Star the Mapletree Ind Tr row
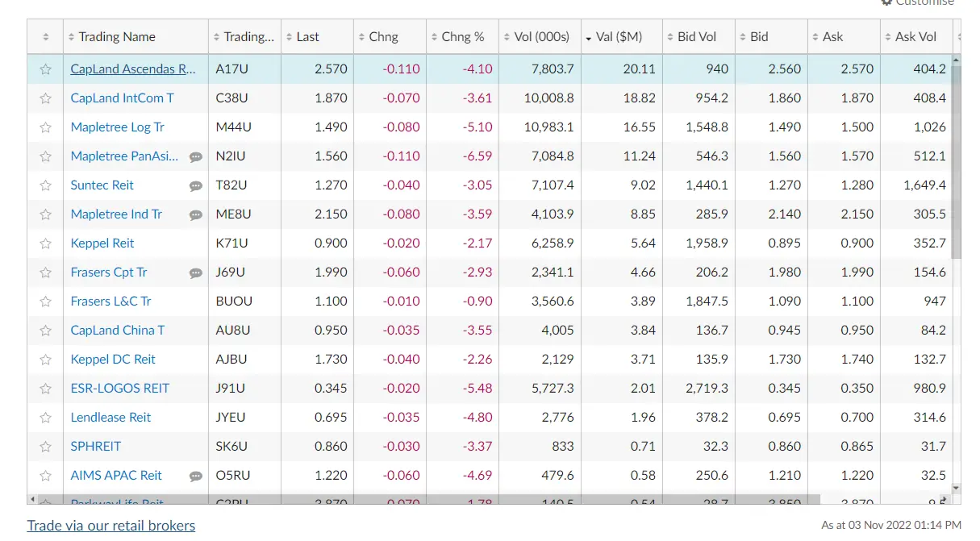980x541 pixels. click(x=45, y=214)
